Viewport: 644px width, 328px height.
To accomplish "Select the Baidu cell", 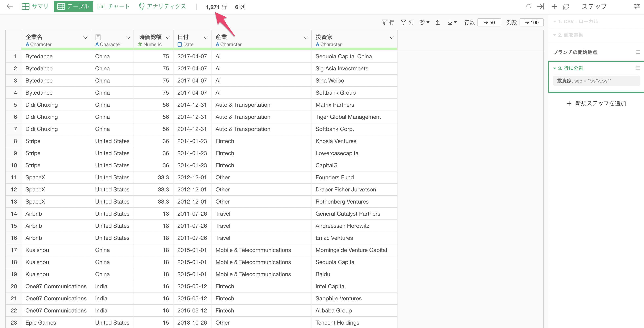I will point(354,274).
